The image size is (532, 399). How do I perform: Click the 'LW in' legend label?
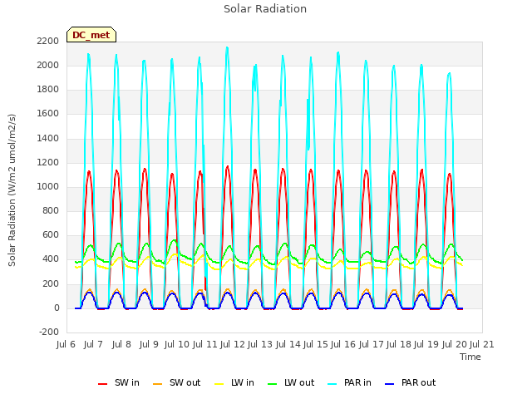(x=242, y=382)
